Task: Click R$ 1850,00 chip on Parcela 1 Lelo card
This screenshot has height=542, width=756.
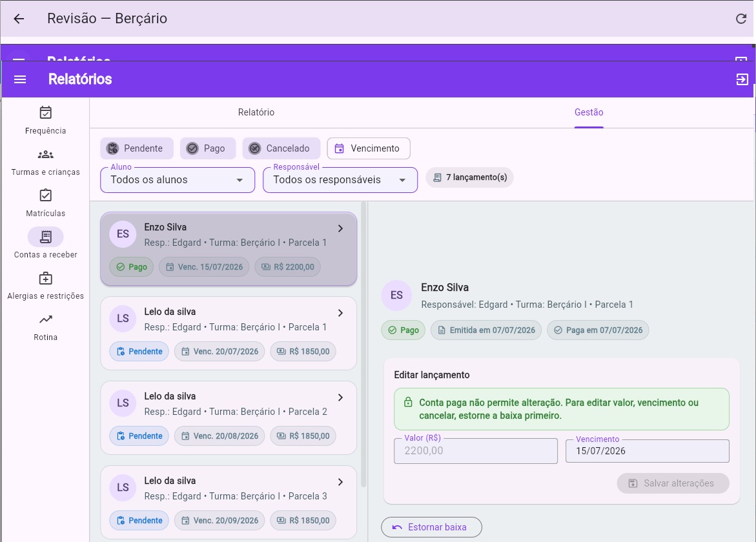Action: 303,352
